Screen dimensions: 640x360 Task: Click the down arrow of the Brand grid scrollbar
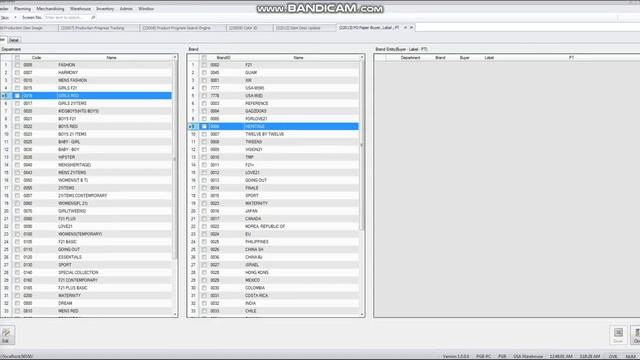(x=362, y=314)
